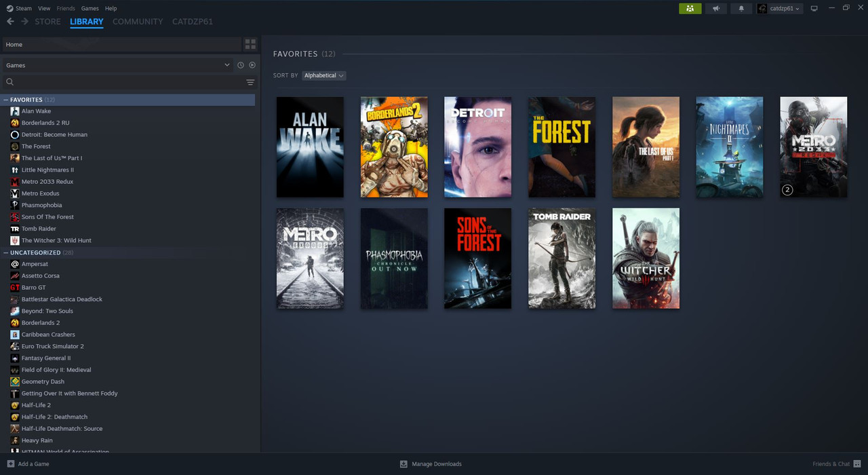The width and height of the screenshot is (868, 475).
Task: Open the CATDZP61 profile tab
Action: pos(193,22)
